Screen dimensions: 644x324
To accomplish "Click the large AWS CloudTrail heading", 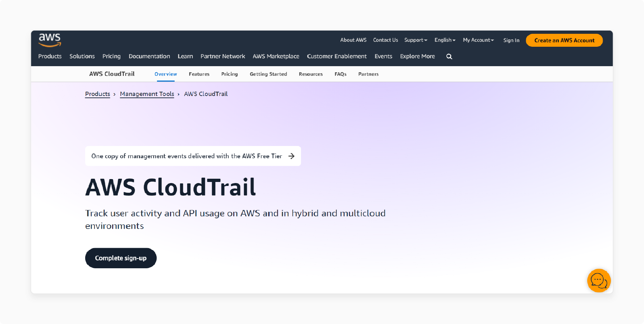I will pos(170,187).
